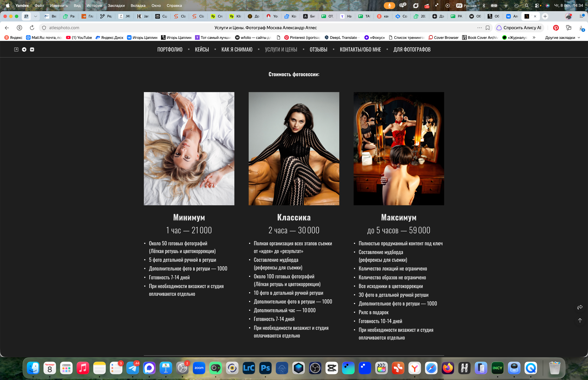This screenshot has width=588, height=380.
Task: Open the ПОРТФОЛИО navigation item
Action: [170, 49]
